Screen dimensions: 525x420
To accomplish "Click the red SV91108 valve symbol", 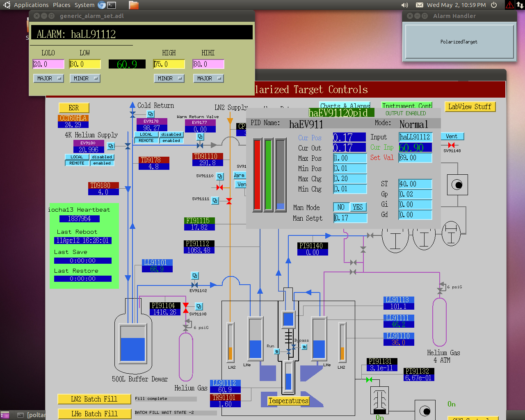I will pyautogui.click(x=186, y=308).
